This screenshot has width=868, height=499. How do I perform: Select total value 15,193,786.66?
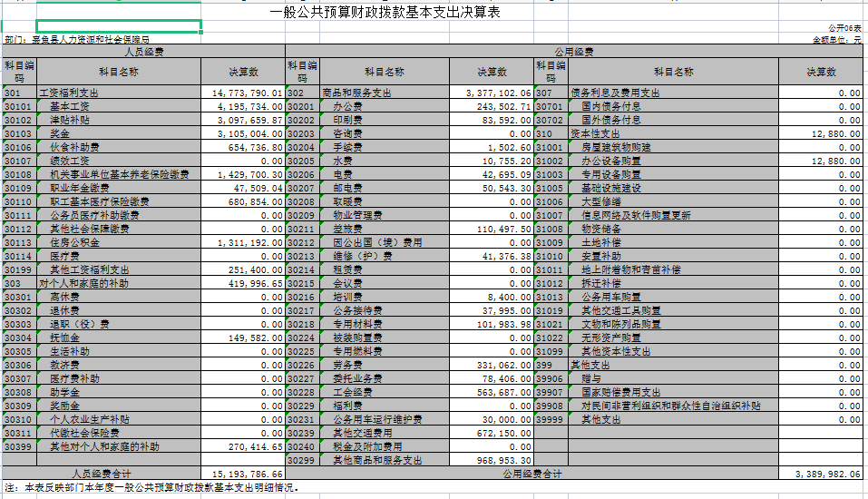[x=243, y=474]
